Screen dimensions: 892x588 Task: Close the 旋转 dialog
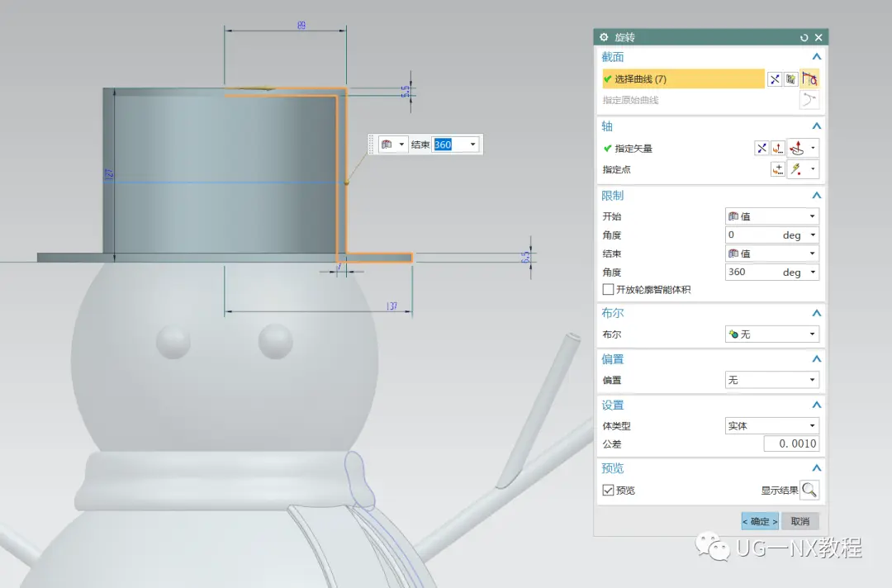point(818,37)
